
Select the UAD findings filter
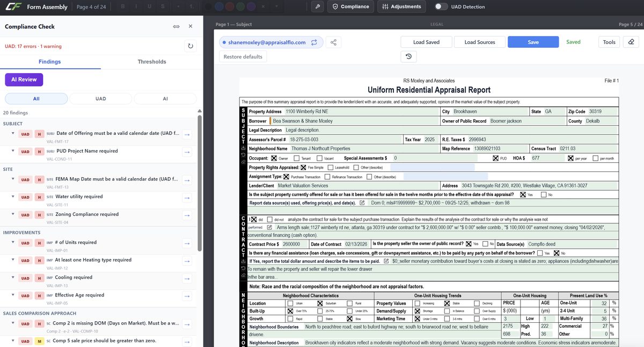click(x=100, y=99)
